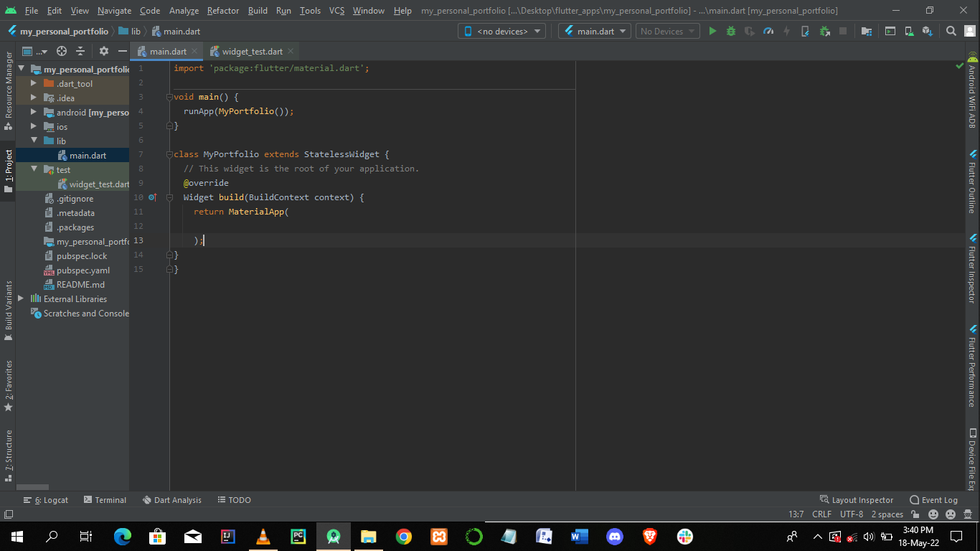Expand the ios folder
This screenshot has height=551, width=980.
pyautogui.click(x=33, y=127)
